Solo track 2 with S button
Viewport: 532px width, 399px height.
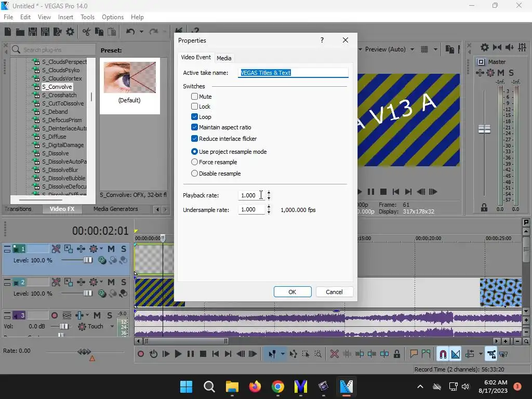coord(124,282)
